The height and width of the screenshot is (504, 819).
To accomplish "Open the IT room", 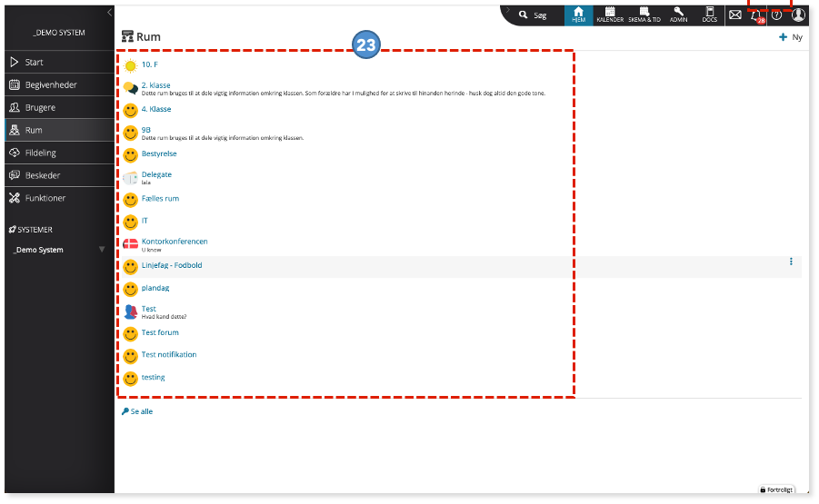I will [145, 221].
